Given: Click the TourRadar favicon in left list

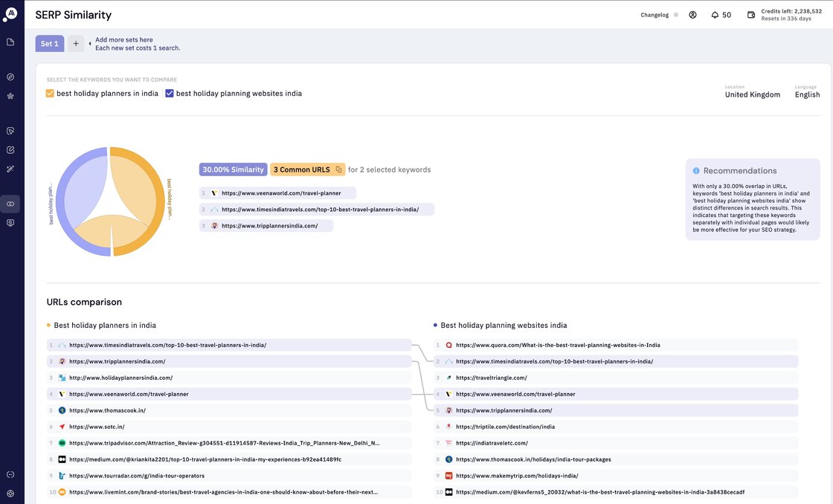Looking at the screenshot, I should [x=62, y=476].
